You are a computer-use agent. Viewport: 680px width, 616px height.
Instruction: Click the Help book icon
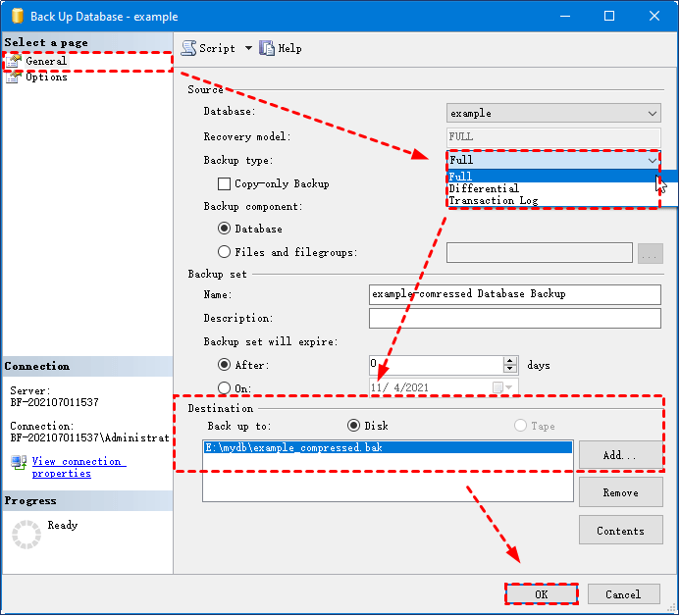267,48
